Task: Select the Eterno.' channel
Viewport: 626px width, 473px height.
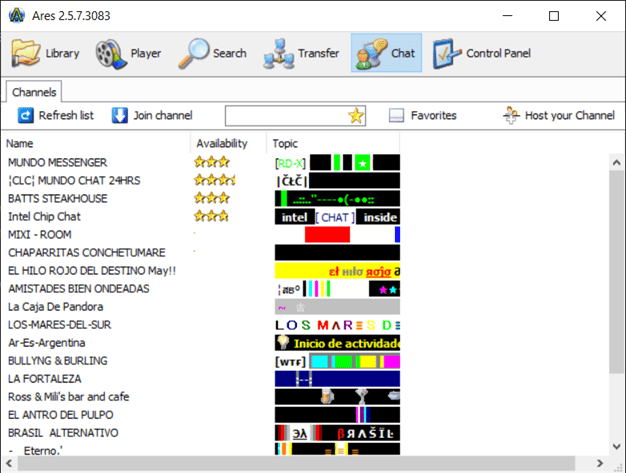Action: tap(36, 451)
